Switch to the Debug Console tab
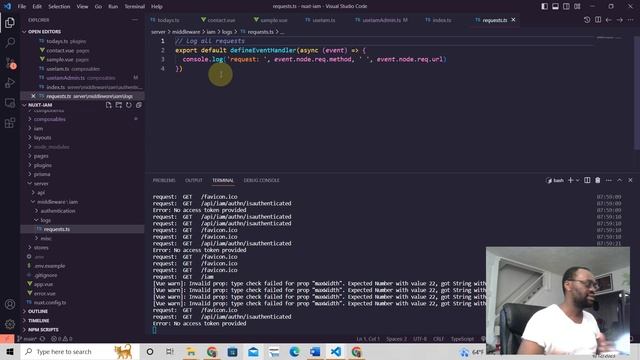640x360 pixels. point(262,180)
